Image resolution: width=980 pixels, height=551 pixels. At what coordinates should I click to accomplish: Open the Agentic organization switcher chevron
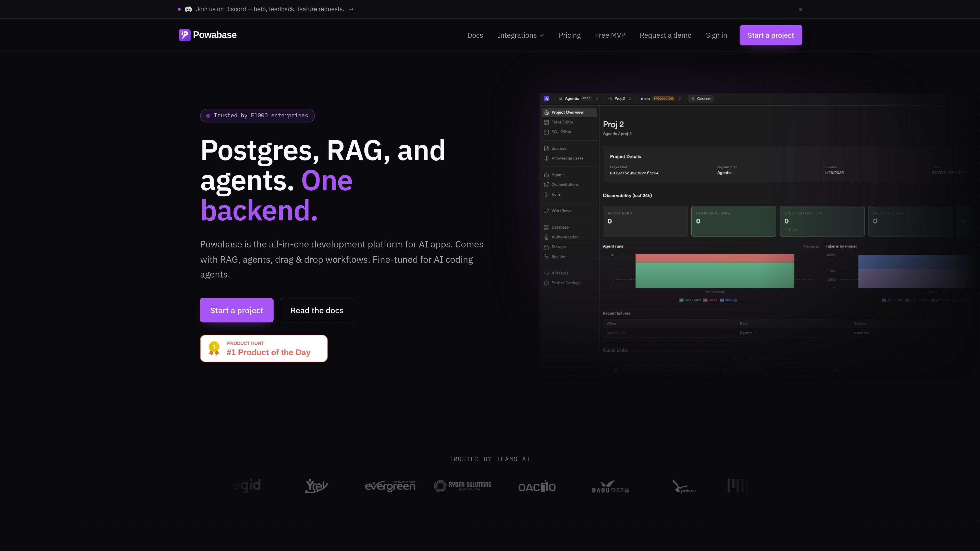click(597, 98)
